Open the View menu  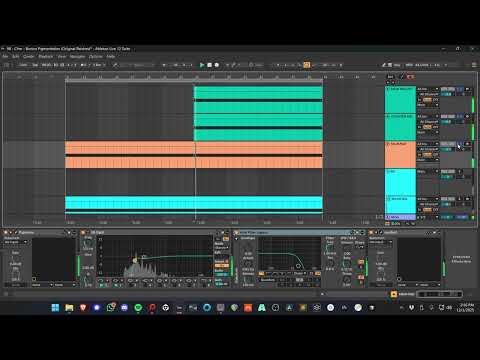(x=62, y=57)
